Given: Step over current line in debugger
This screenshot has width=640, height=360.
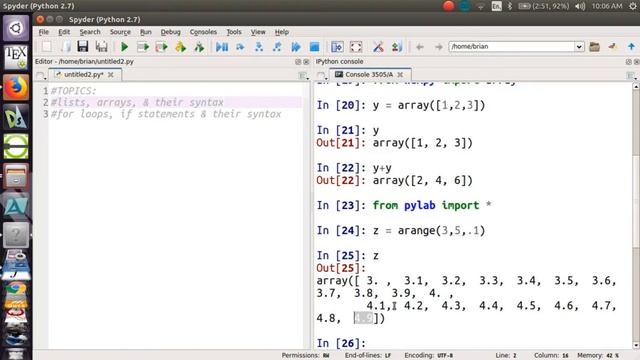Looking at the screenshot, I should pyautogui.click(x=240, y=47).
